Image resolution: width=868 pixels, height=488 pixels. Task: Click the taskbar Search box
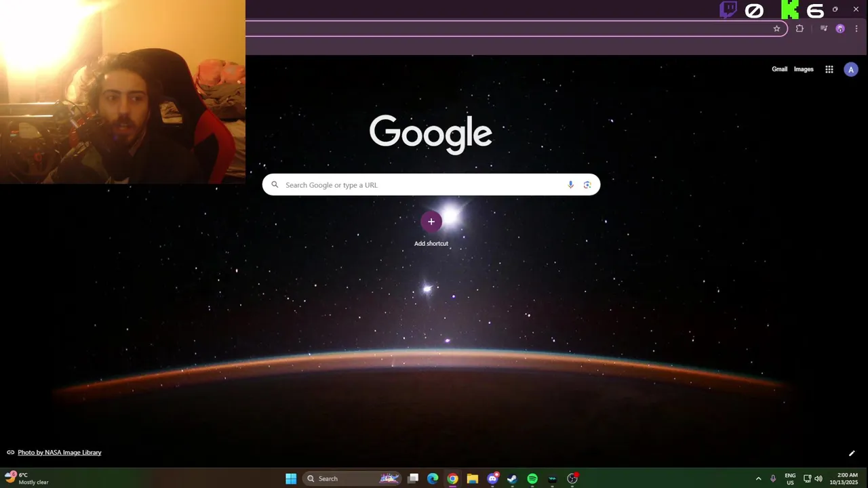[353, 479]
